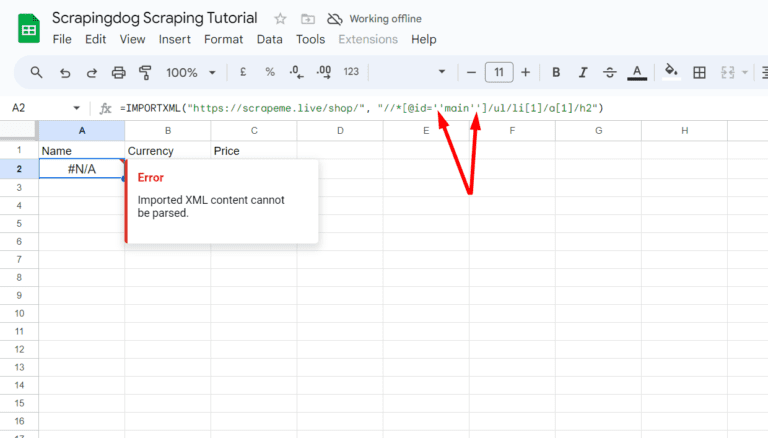
Task: Click the redo arrow icon
Action: tap(92, 72)
